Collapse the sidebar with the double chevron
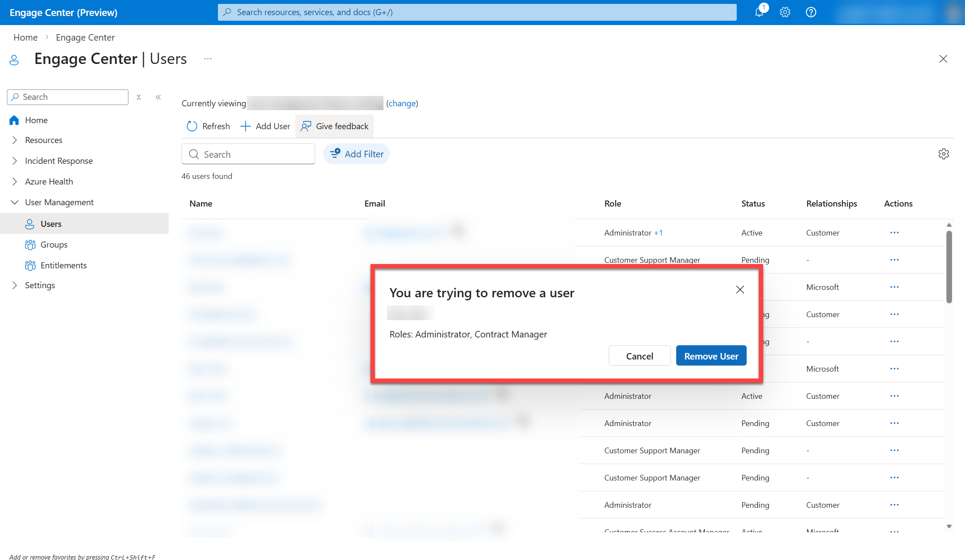 (158, 97)
